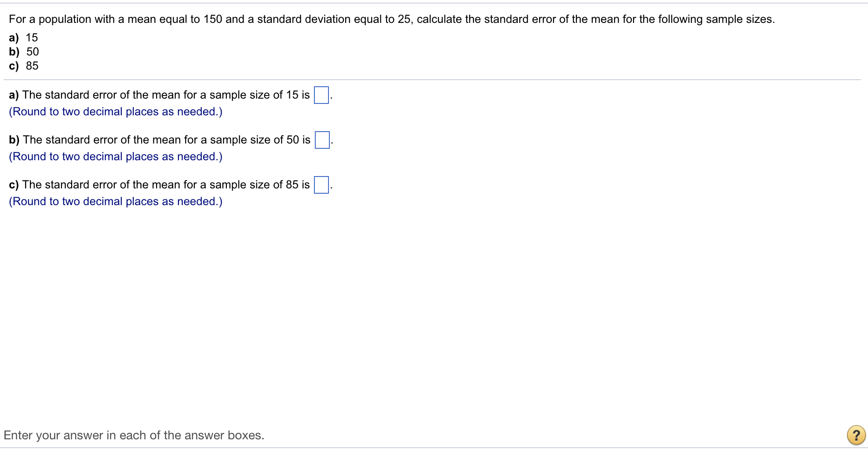Click the listed sample size 'a) 15'
The image size is (868, 449).
(23, 37)
